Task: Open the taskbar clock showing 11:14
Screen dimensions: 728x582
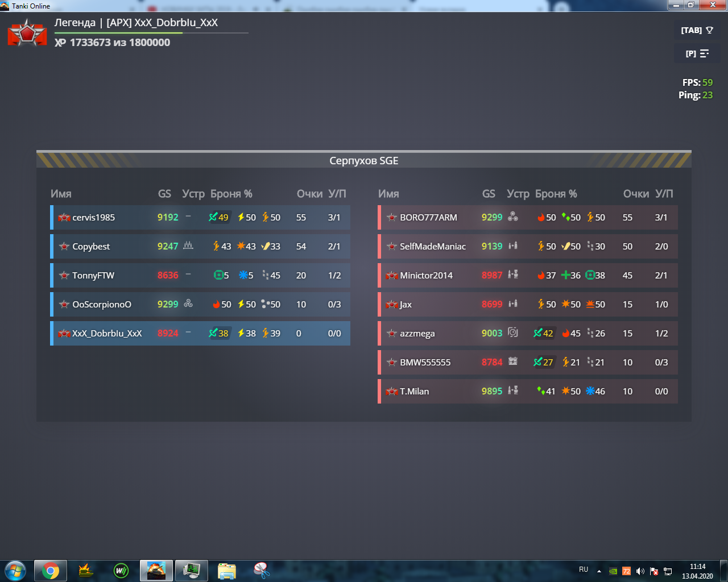Action: (x=697, y=571)
